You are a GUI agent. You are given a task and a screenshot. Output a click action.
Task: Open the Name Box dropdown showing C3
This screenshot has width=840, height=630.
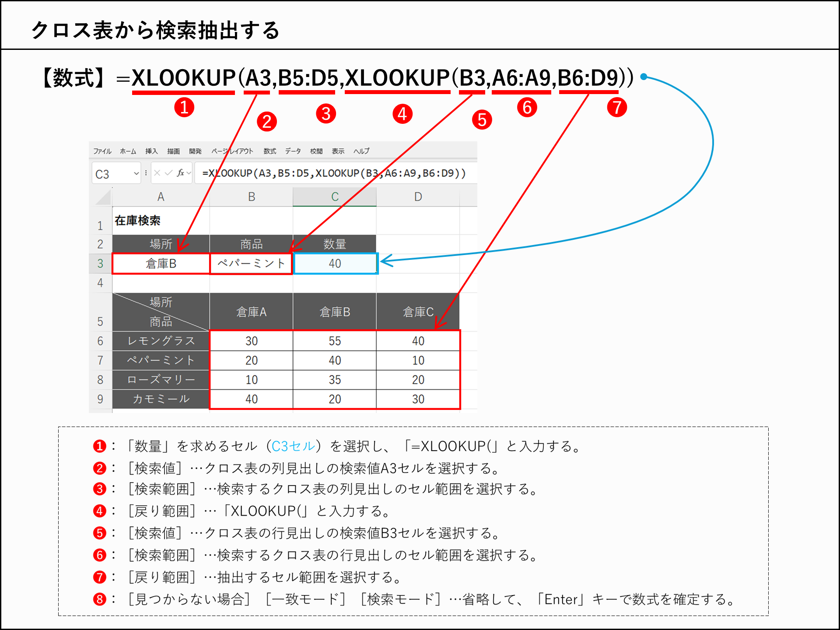[136, 172]
